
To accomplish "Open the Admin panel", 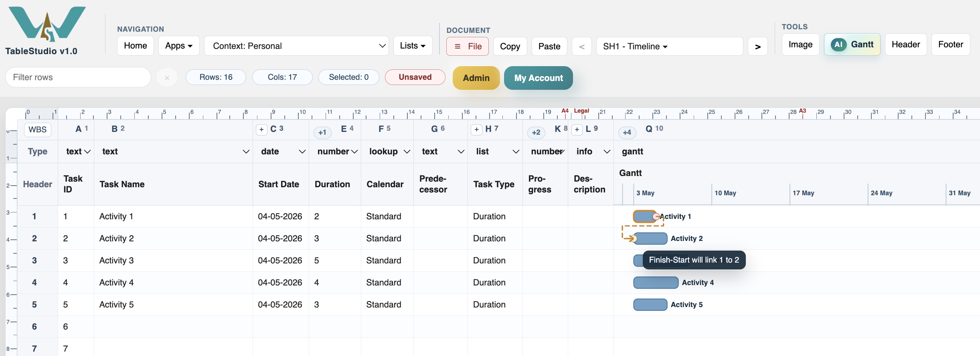I will click(x=476, y=78).
